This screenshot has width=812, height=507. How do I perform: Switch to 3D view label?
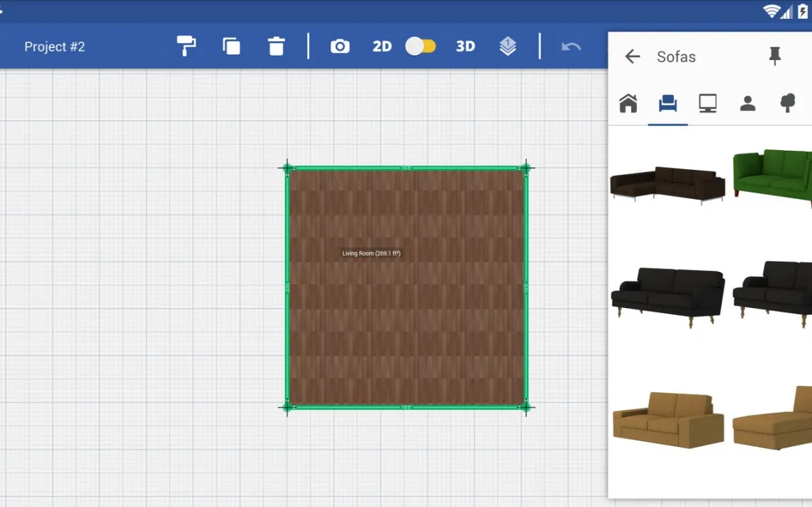point(465,46)
